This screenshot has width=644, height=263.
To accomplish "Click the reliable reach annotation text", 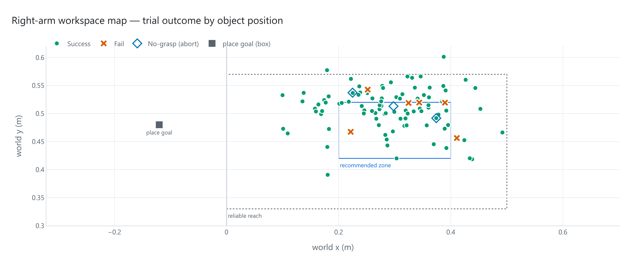I will click(x=245, y=216).
